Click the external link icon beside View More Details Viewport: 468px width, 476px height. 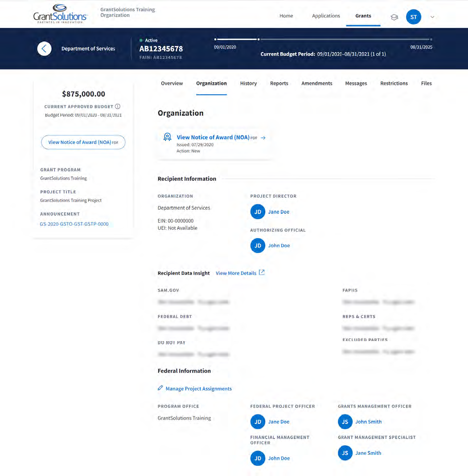[x=262, y=273]
